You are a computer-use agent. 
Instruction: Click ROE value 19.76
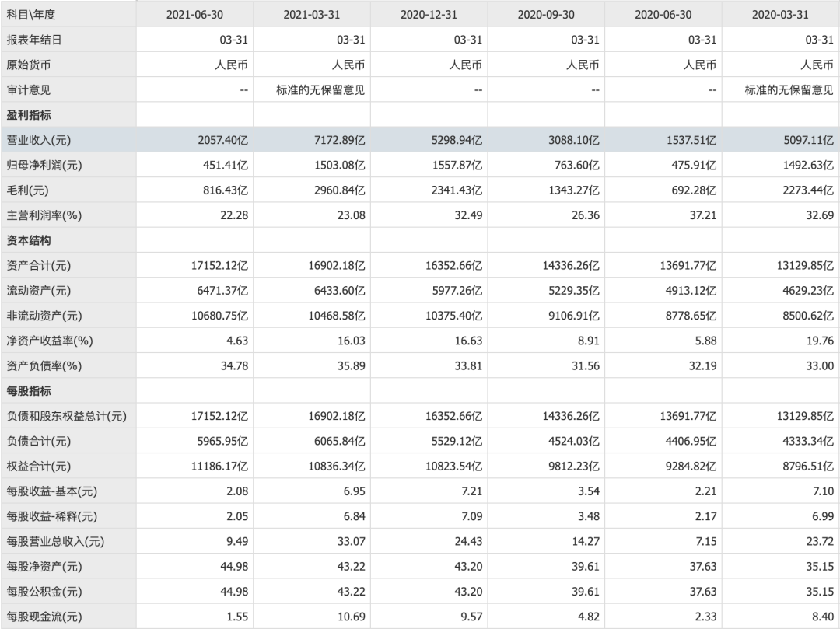(x=820, y=341)
